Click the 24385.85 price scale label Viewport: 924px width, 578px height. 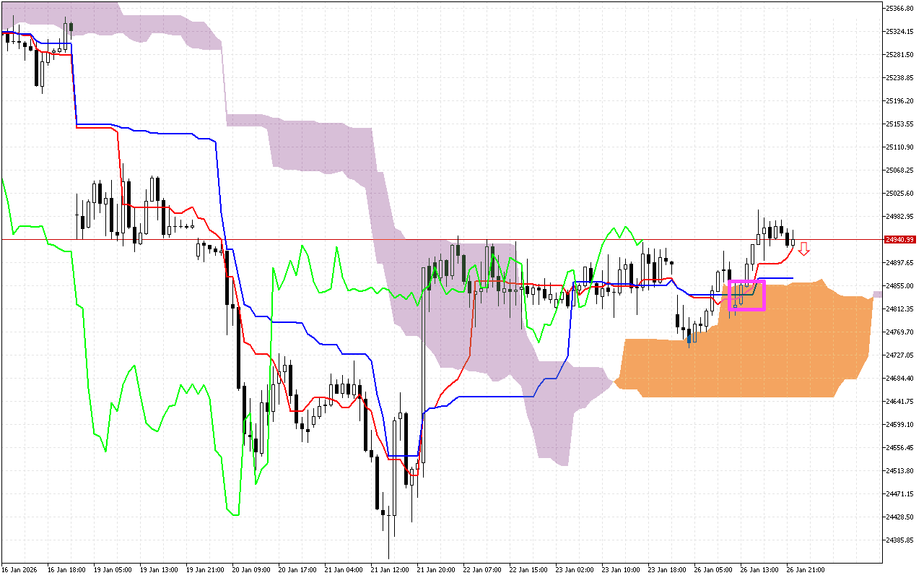900,540
